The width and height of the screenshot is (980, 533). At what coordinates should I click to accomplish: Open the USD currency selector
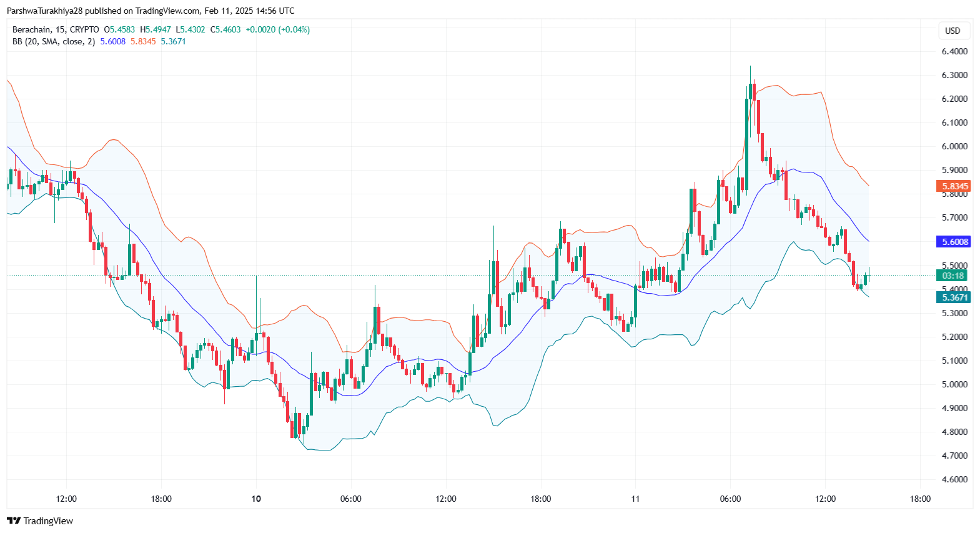coord(953,31)
